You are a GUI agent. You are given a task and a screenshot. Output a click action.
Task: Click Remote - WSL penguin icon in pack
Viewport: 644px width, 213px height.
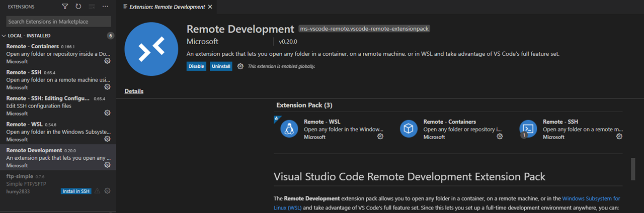point(289,129)
